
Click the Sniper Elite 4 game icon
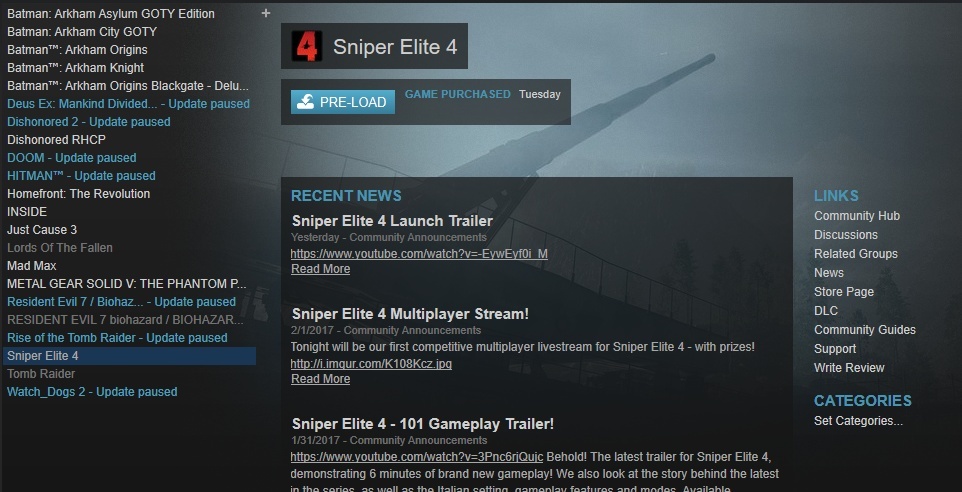coord(306,46)
